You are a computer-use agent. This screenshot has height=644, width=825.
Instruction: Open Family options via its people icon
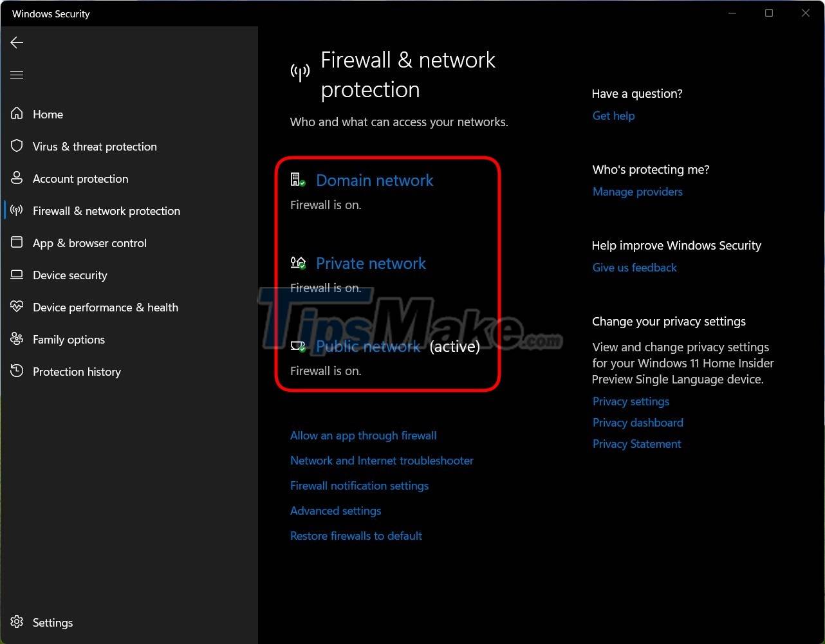(x=17, y=339)
